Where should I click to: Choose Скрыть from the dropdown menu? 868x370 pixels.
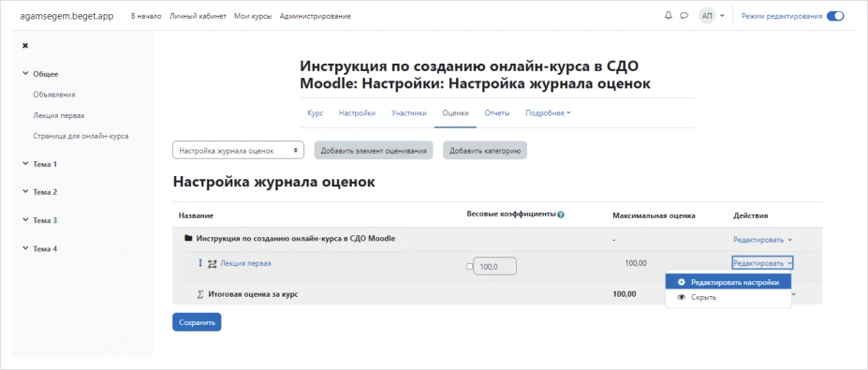[x=728, y=298]
